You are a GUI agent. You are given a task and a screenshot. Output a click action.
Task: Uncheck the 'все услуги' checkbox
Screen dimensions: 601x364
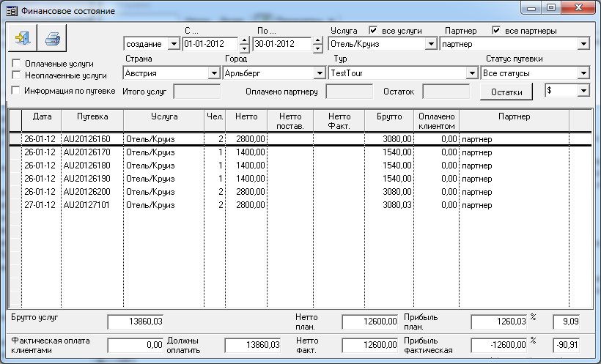pos(373,31)
